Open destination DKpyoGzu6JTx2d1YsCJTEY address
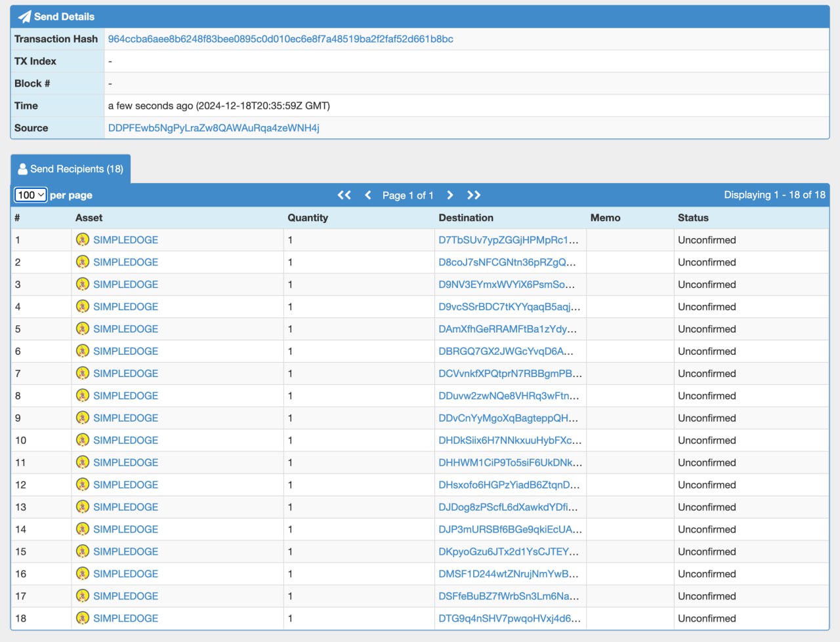The width and height of the screenshot is (840, 642). 509,552
